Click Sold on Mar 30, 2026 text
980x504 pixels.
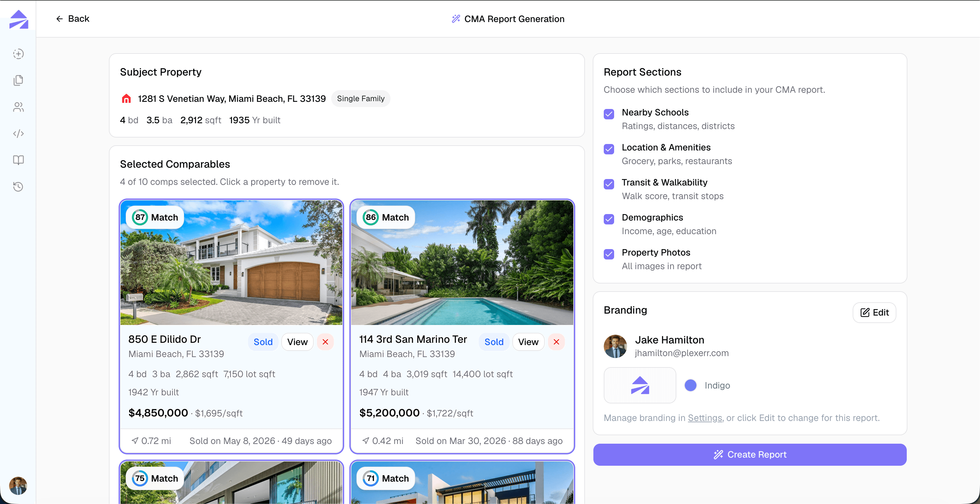(461, 440)
